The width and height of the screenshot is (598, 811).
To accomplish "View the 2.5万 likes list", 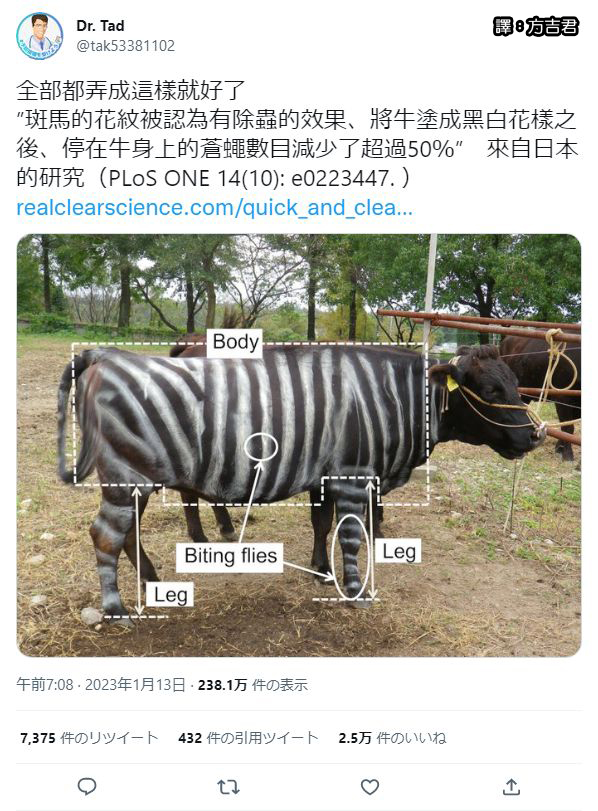I will [x=392, y=738].
